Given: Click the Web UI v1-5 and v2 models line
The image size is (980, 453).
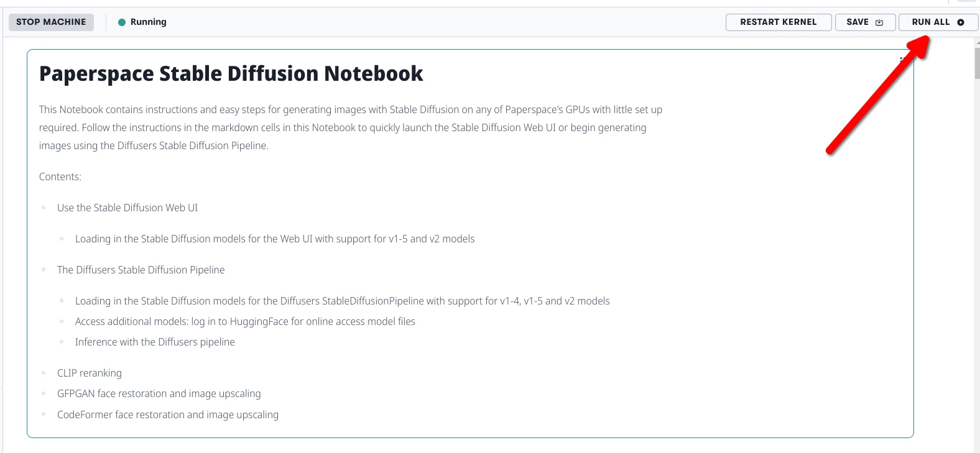Looking at the screenshot, I should click(274, 239).
